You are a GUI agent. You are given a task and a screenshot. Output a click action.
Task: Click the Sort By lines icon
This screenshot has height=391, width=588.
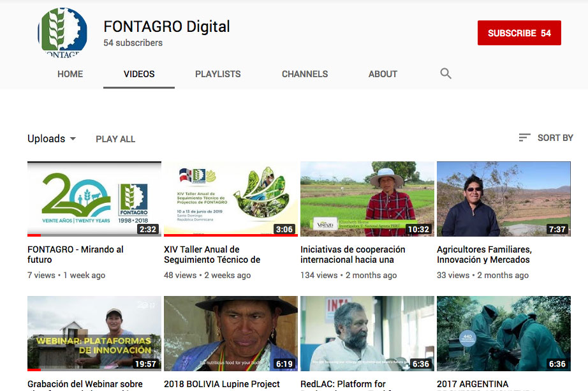524,138
